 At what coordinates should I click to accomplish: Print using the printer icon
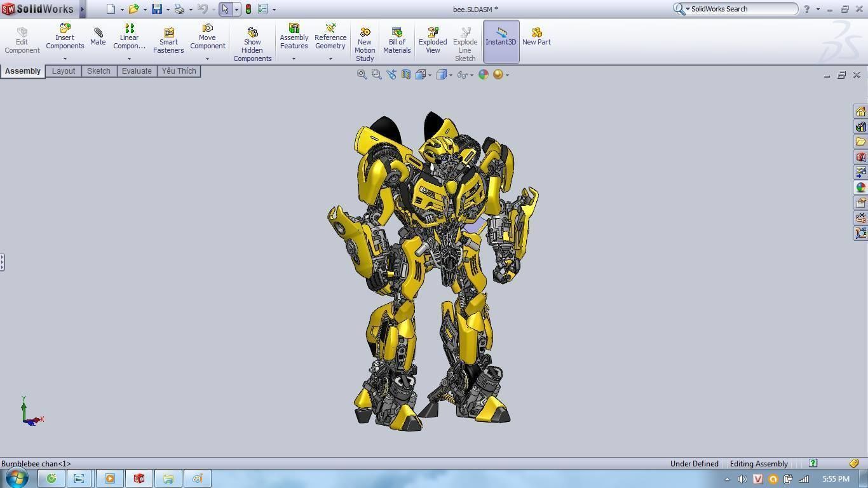pyautogui.click(x=179, y=9)
